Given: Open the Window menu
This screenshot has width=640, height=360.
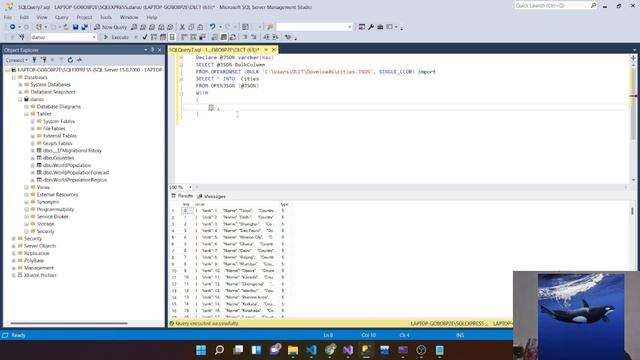Looking at the screenshot, I should pyautogui.click(x=129, y=17).
